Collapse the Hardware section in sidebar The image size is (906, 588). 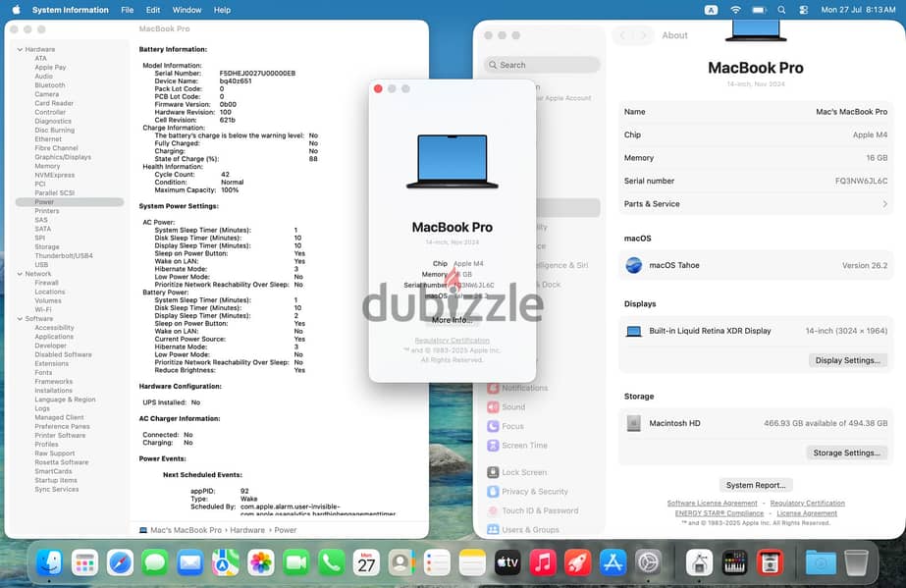pyautogui.click(x=20, y=50)
